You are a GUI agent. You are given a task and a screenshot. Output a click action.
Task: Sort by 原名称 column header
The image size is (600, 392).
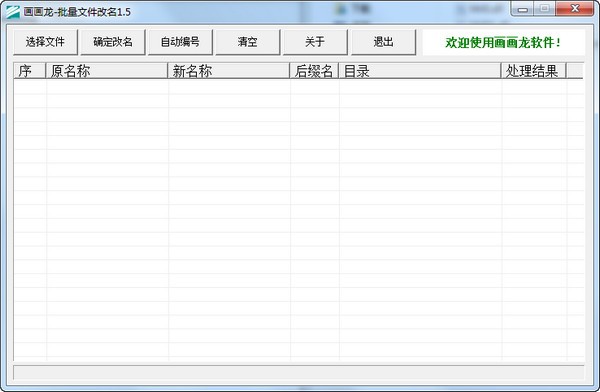[107, 71]
